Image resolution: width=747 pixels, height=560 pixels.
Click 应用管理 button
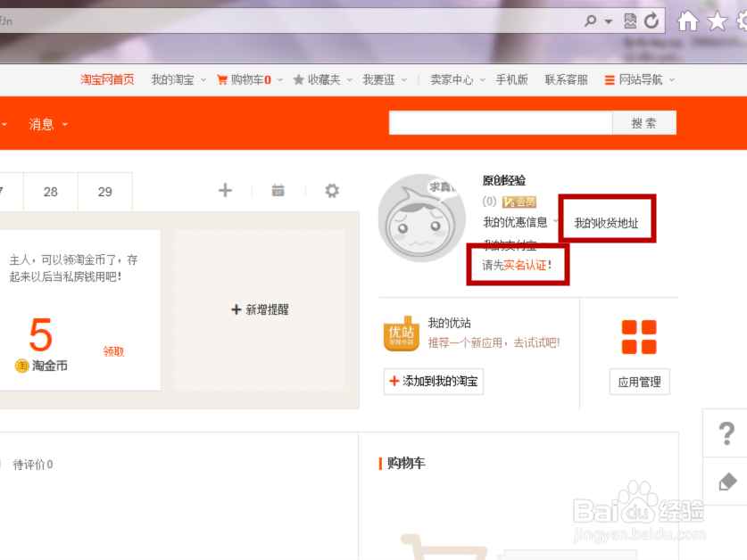point(639,382)
